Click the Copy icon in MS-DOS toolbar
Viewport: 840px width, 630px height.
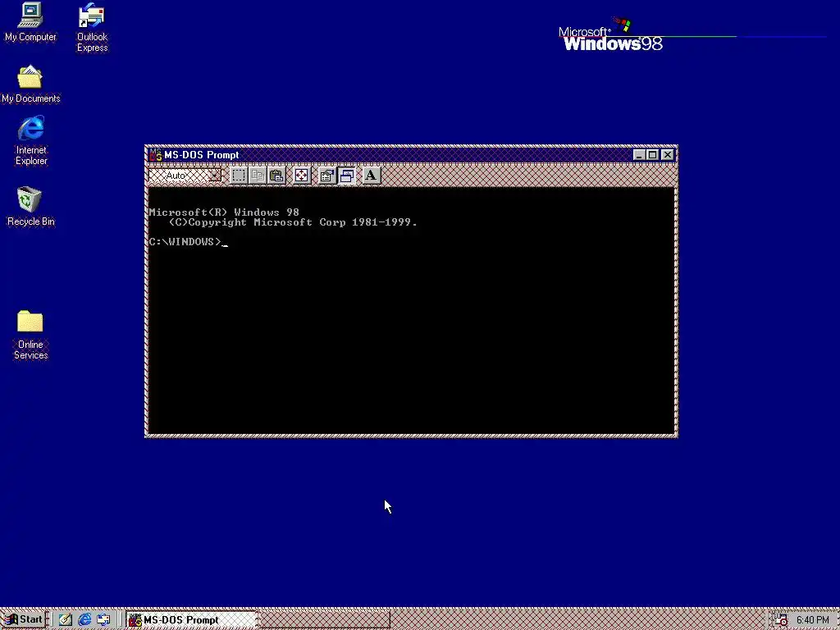[x=258, y=176]
